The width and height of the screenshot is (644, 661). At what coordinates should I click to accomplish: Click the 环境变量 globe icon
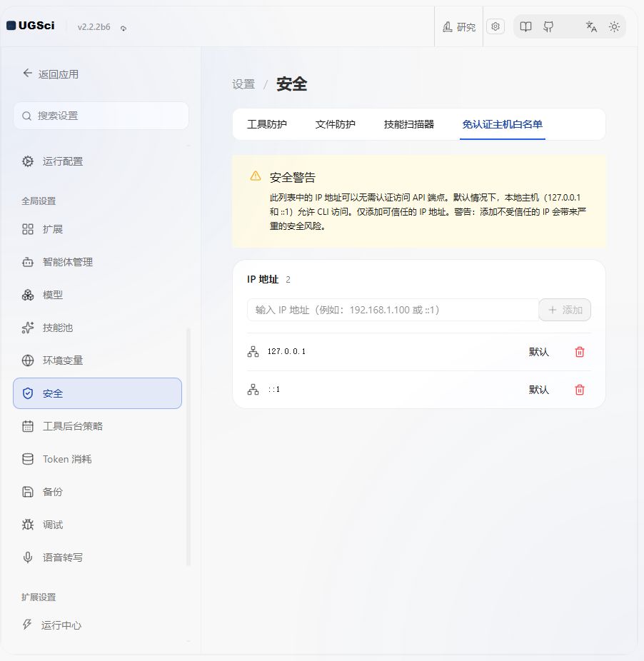(28, 360)
